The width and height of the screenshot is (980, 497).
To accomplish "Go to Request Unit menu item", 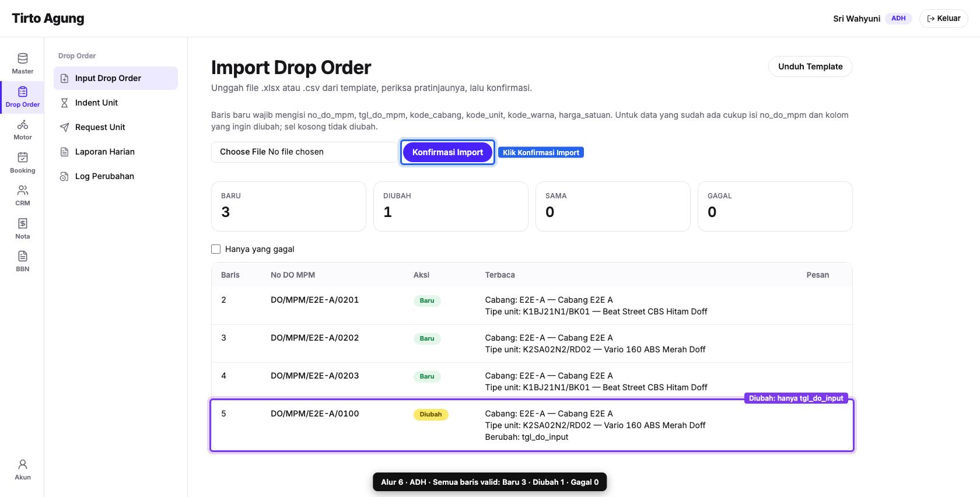I will [x=116, y=127].
